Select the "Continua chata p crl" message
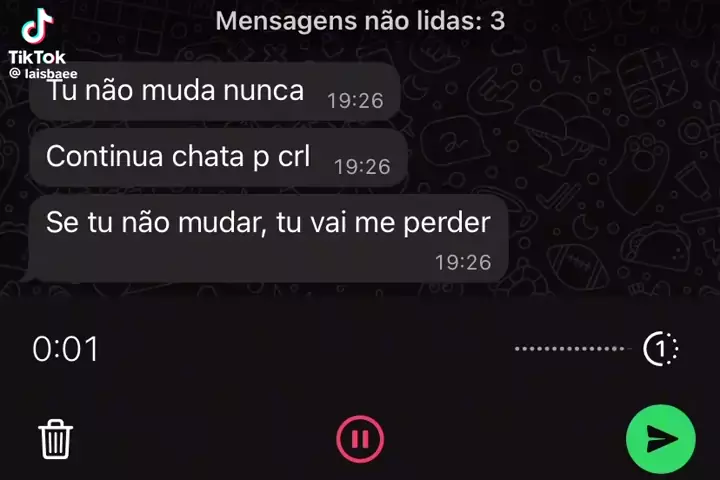720x480 pixels. pyautogui.click(x=218, y=158)
